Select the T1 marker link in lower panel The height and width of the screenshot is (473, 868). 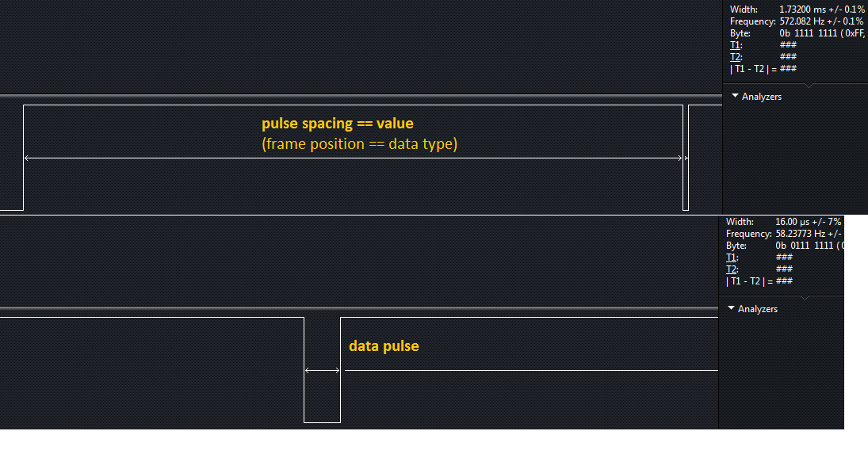[732, 257]
